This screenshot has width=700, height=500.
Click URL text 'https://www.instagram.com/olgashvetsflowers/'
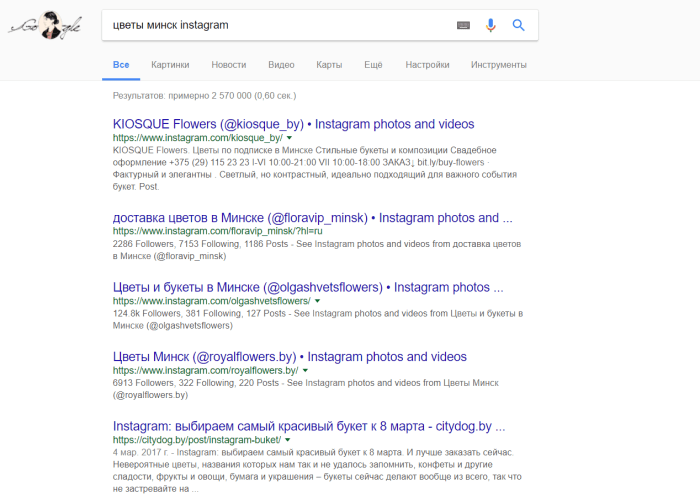pos(212,301)
